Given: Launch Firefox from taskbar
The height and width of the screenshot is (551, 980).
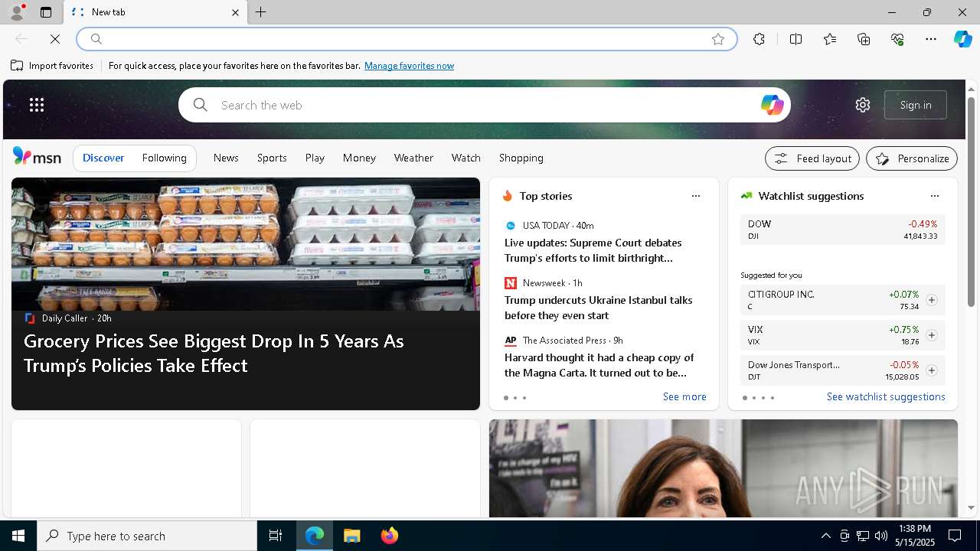Looking at the screenshot, I should [x=389, y=536].
